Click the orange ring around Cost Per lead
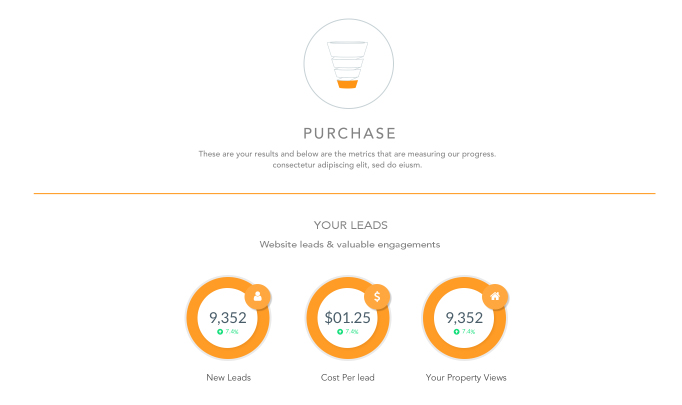 (x=313, y=320)
